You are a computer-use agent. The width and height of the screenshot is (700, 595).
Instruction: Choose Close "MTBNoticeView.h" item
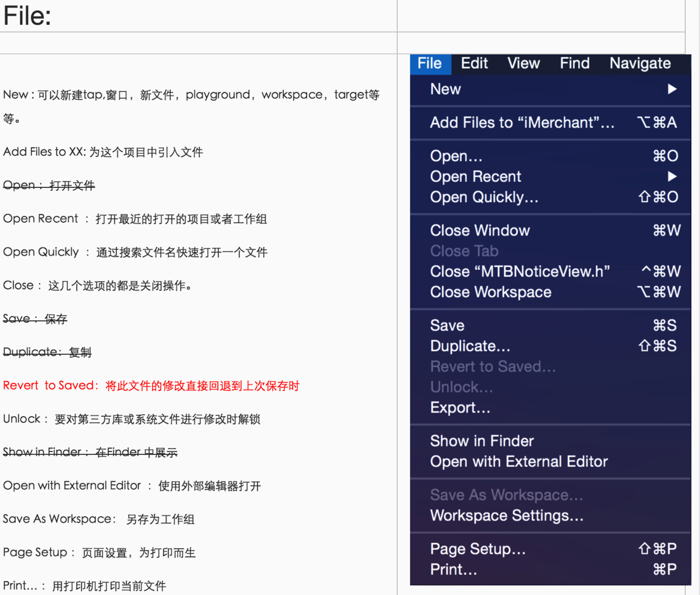[550, 272]
